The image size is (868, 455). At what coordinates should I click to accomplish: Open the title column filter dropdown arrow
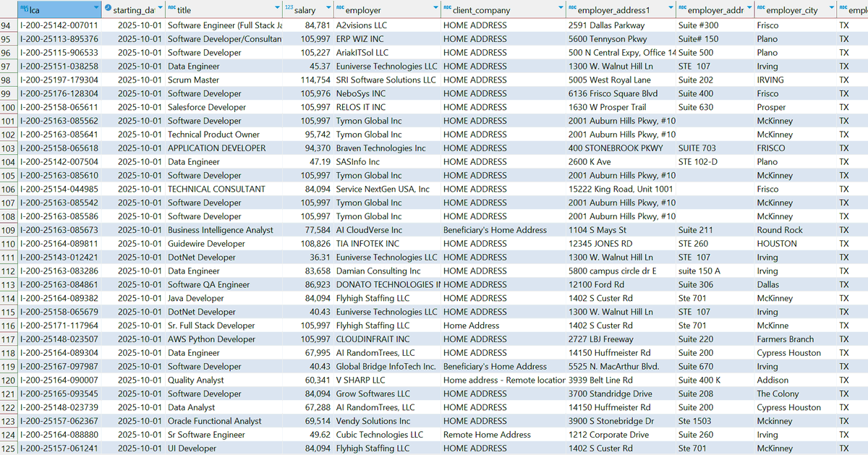coord(278,9)
